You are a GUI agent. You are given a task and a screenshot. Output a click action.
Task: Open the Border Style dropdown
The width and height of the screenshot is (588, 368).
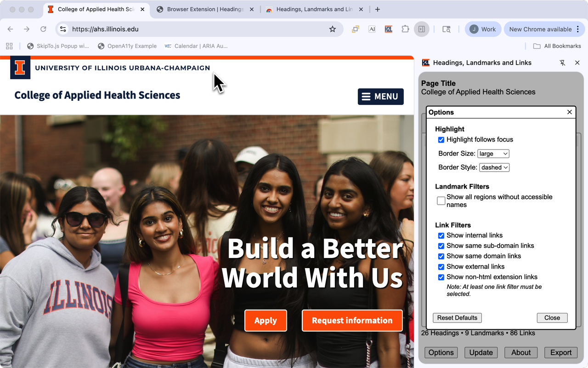pyautogui.click(x=494, y=167)
